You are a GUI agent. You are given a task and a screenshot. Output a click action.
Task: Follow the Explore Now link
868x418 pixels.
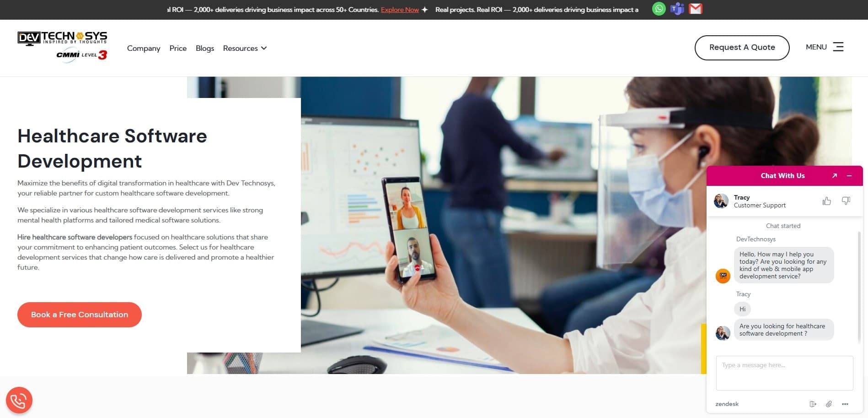click(400, 10)
